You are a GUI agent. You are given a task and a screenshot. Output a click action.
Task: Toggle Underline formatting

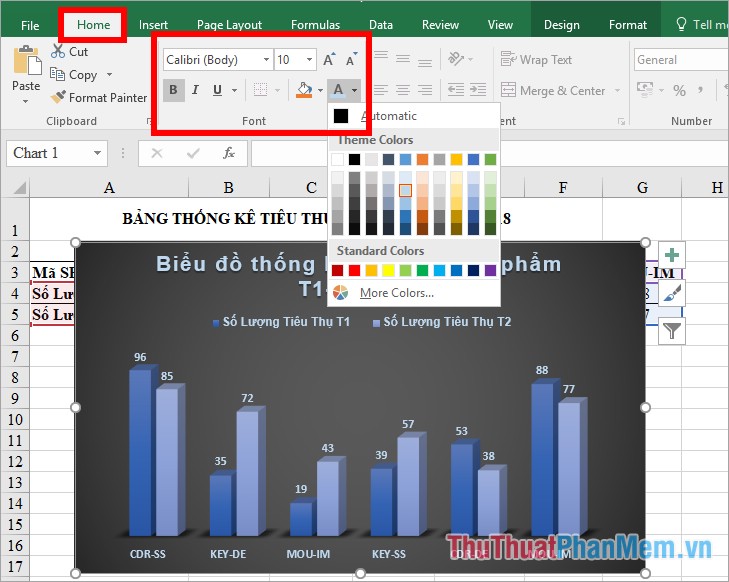[217, 90]
